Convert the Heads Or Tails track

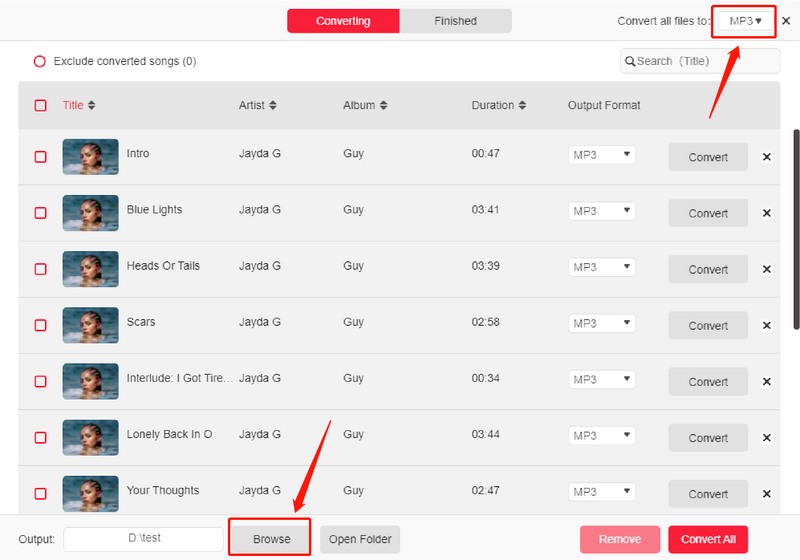tap(708, 269)
